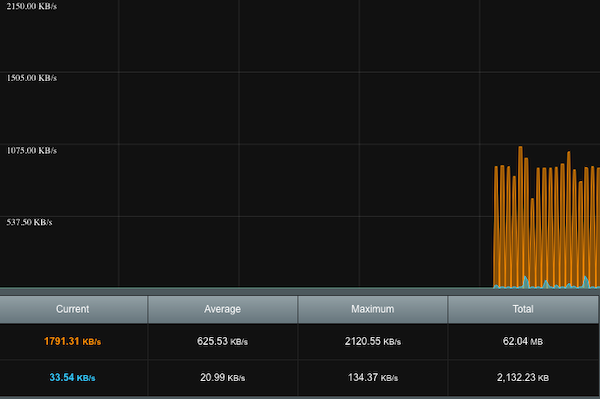Image resolution: width=600 pixels, height=399 pixels.
Task: Click the 1505.00 KB/s axis label
Action: point(32,78)
